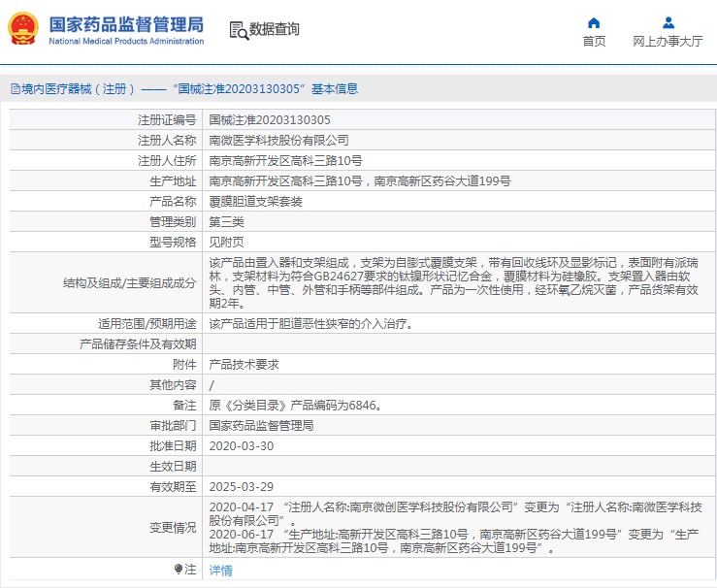
Task: Click the 首页 home icon
Action: click(x=594, y=23)
